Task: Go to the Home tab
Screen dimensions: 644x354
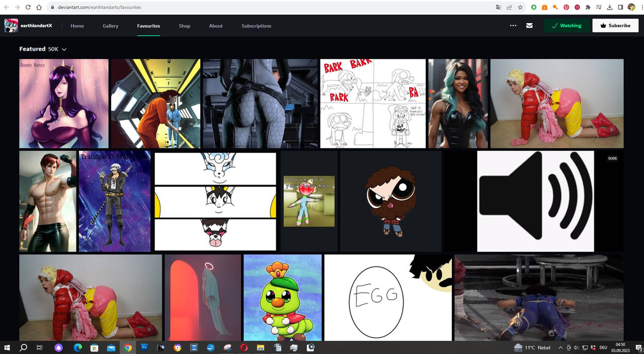Action: [x=77, y=26]
